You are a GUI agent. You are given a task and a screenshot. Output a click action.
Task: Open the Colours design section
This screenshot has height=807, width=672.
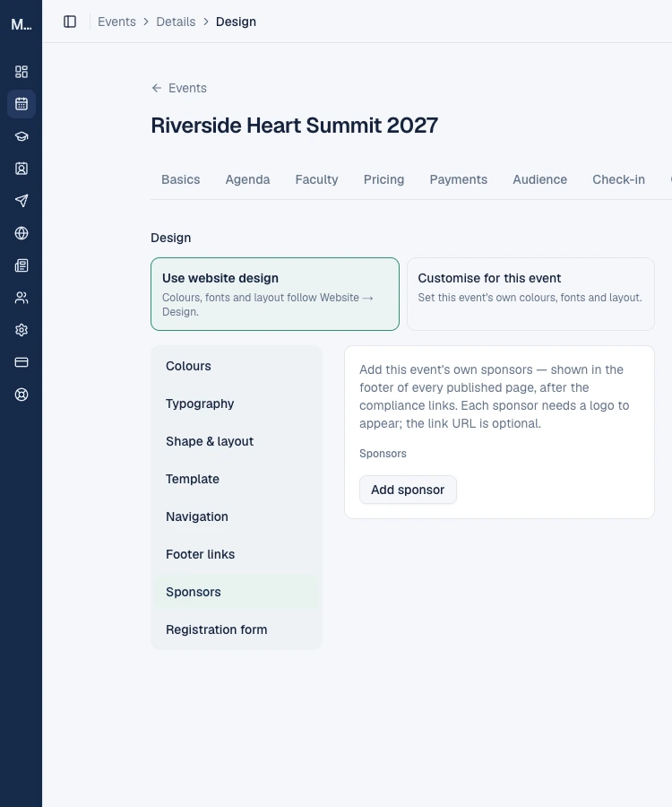click(x=237, y=366)
